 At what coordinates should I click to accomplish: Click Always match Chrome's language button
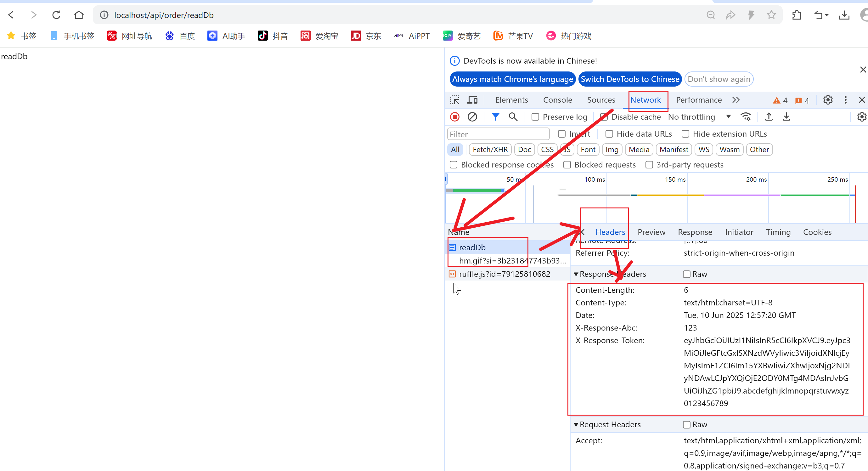(x=512, y=79)
